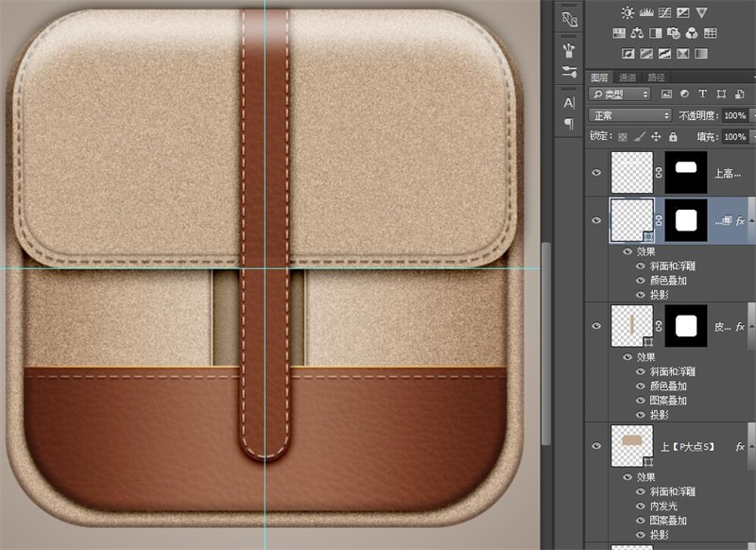756x550 pixels.
Task: Toggle 效果 eye under 上【P大点S】 layer
Action: coord(627,477)
